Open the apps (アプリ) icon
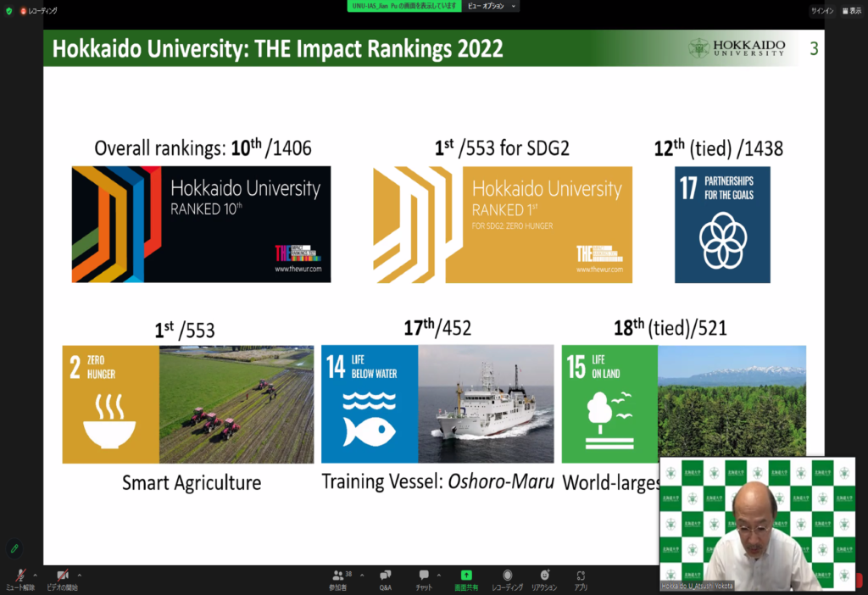The height and width of the screenshot is (595, 868). 581,579
